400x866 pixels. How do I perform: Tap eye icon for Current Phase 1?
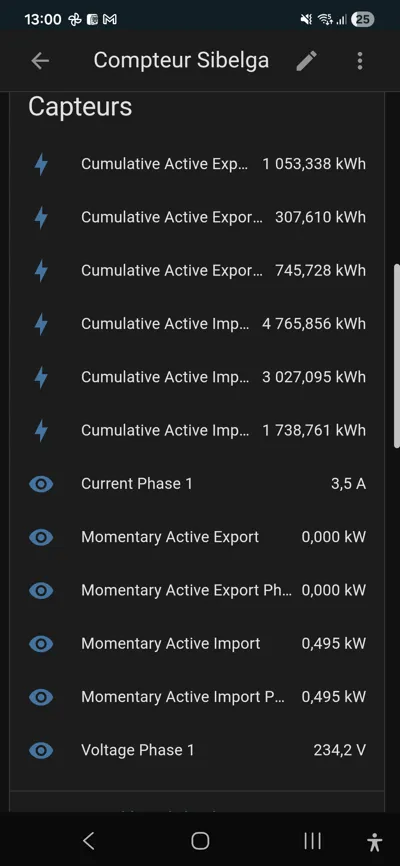pyautogui.click(x=41, y=484)
